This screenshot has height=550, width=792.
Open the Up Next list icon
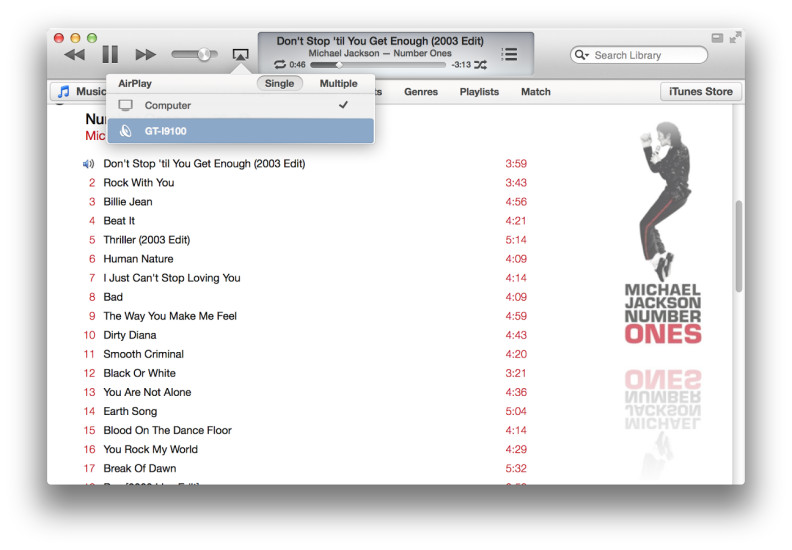click(x=509, y=54)
